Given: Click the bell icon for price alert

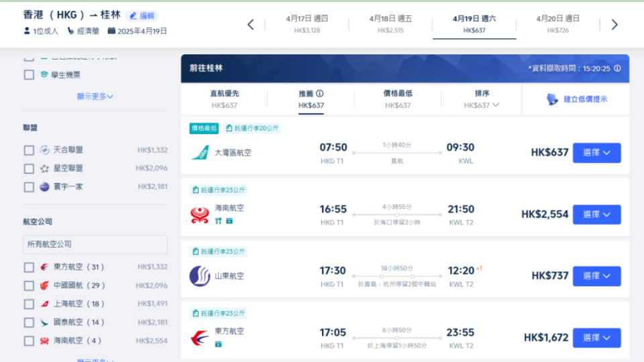Looking at the screenshot, I should tap(552, 99).
